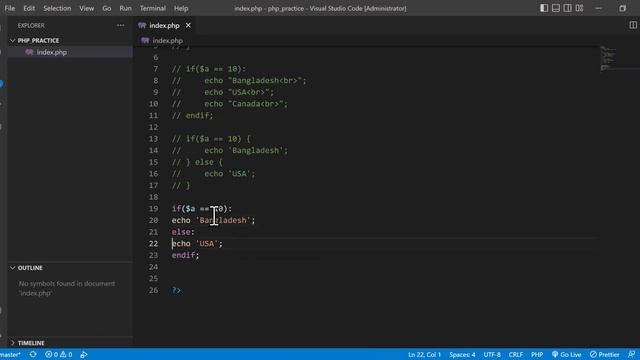Click commented echo "Canada<br>" on line 10
Image resolution: width=640 pixels, height=360 pixels.
[246, 104]
